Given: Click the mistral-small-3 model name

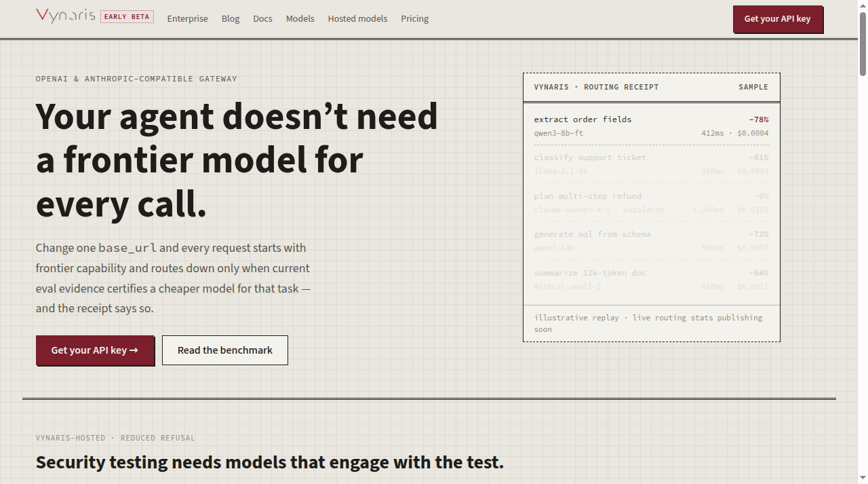Looking at the screenshot, I should click(568, 286).
